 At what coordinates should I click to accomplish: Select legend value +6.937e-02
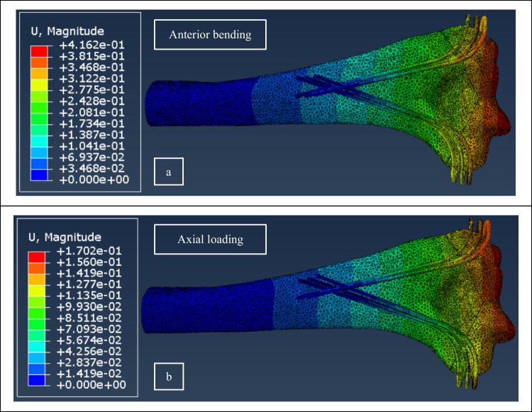coord(92,157)
